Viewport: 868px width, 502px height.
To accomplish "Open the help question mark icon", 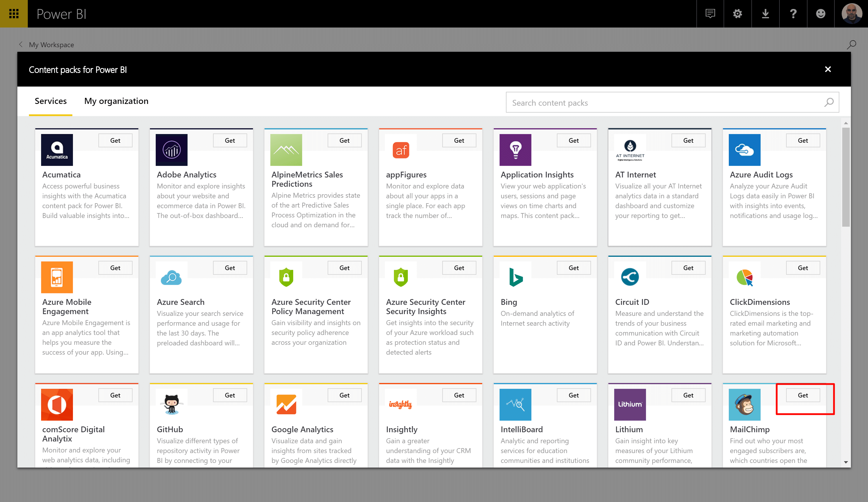I will coord(793,14).
